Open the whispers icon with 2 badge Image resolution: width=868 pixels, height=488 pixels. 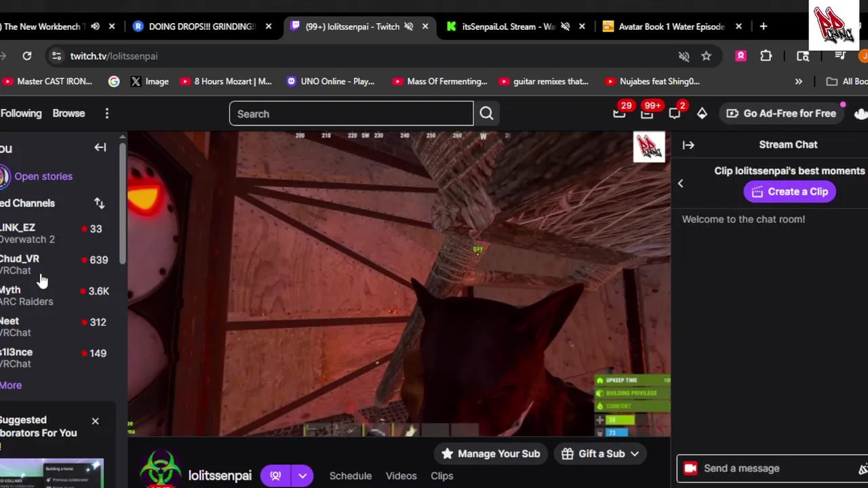(x=675, y=113)
